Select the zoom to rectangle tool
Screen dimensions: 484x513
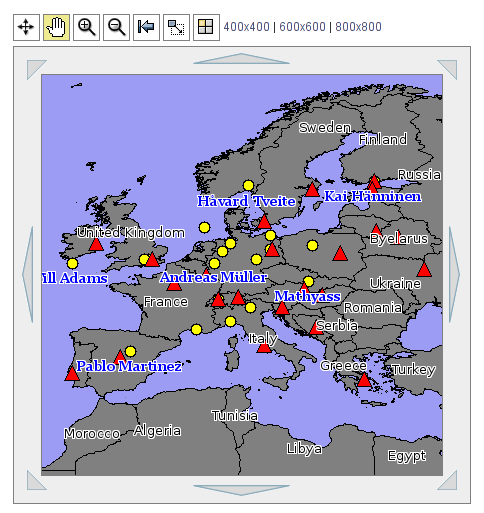tap(176, 27)
